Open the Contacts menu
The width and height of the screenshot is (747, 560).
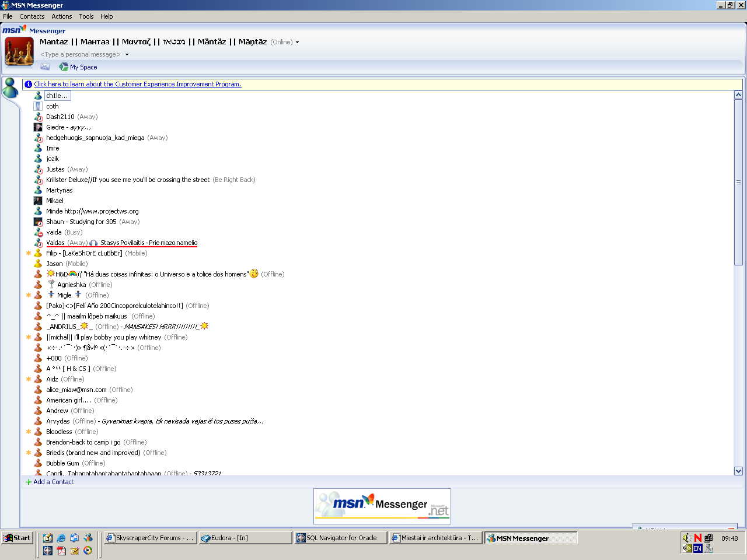point(32,16)
